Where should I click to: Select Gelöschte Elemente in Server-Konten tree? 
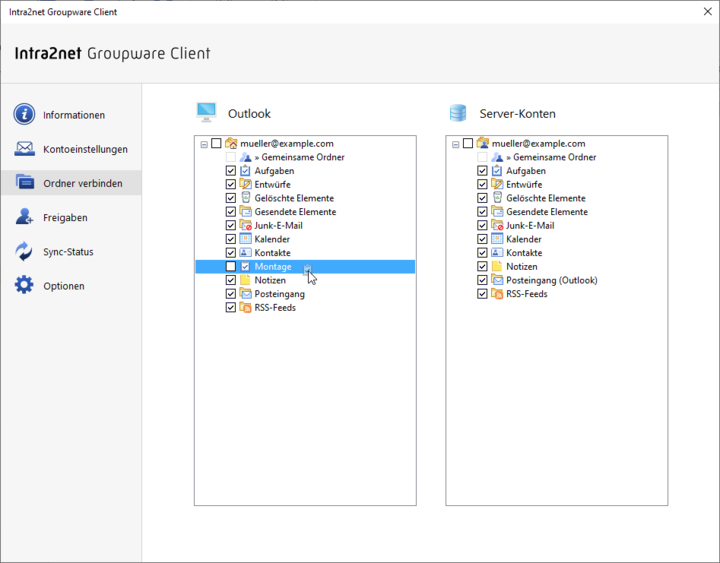(546, 198)
